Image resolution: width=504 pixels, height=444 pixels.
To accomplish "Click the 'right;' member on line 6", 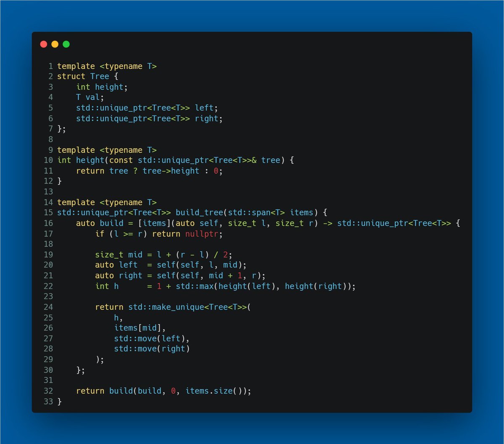I will point(209,118).
